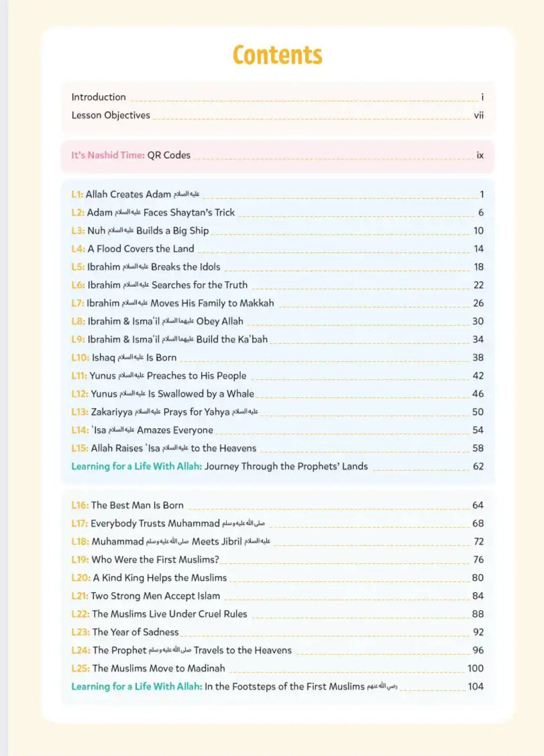Open Lesson 21: Two Strong Men Accept Islam
The image size is (544, 756).
pos(145,596)
